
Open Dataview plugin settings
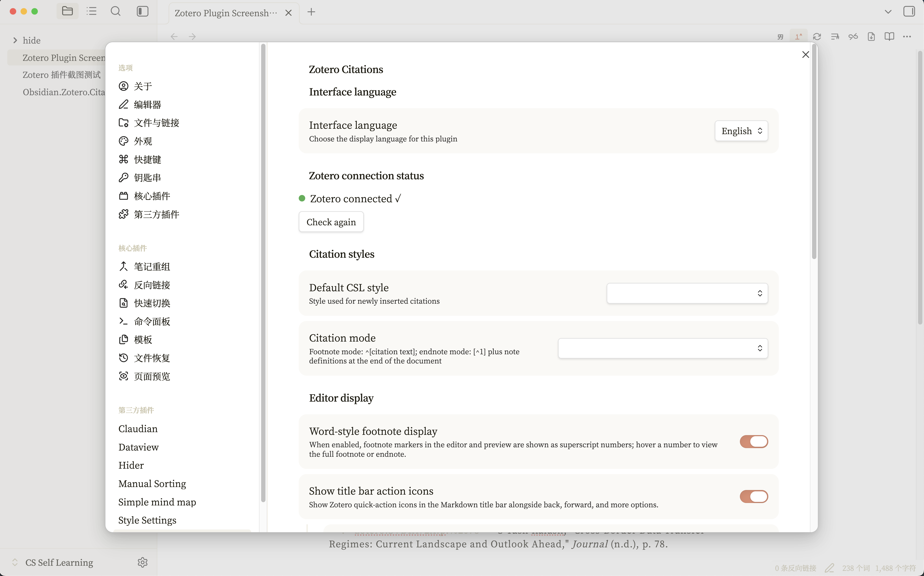(x=182, y=447)
